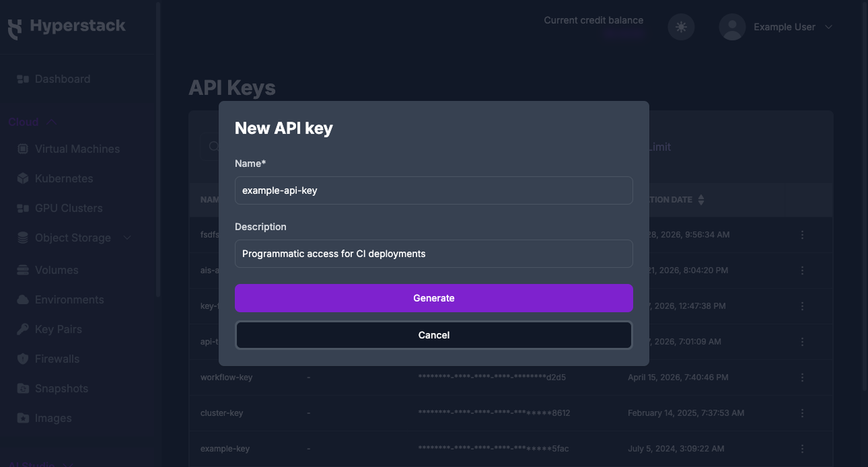Cancel the New API key dialog

(x=434, y=335)
